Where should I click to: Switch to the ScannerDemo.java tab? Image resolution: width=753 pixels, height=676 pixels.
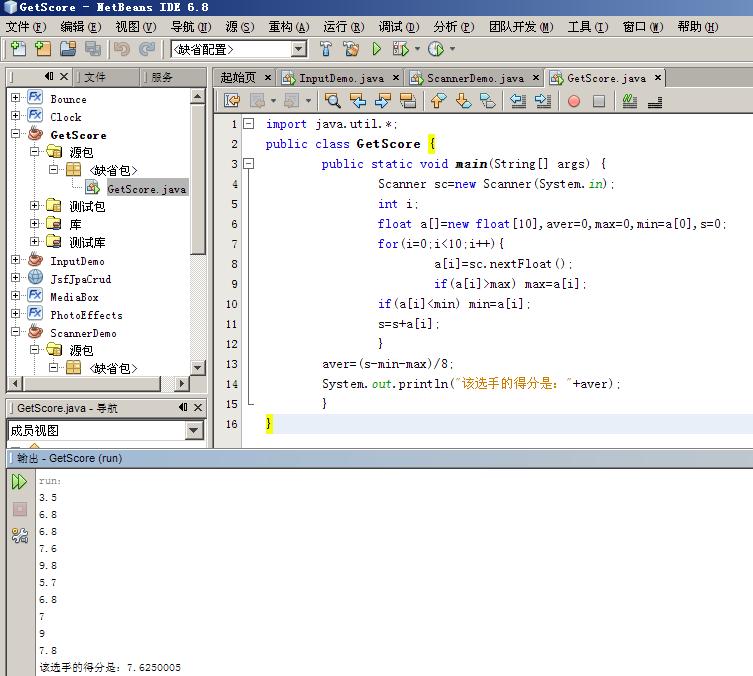pos(474,77)
